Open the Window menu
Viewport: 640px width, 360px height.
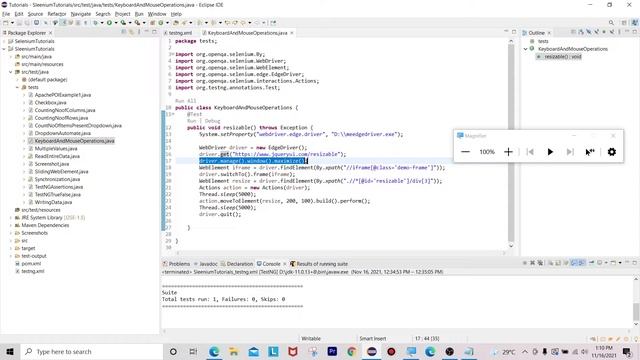pos(157,14)
